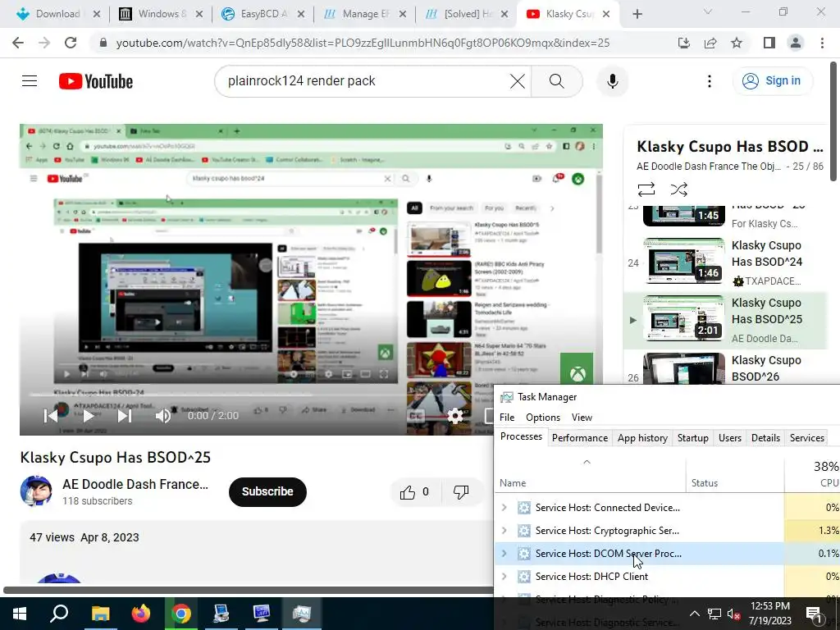
Task: Switch to the Details tab
Action: 765,438
